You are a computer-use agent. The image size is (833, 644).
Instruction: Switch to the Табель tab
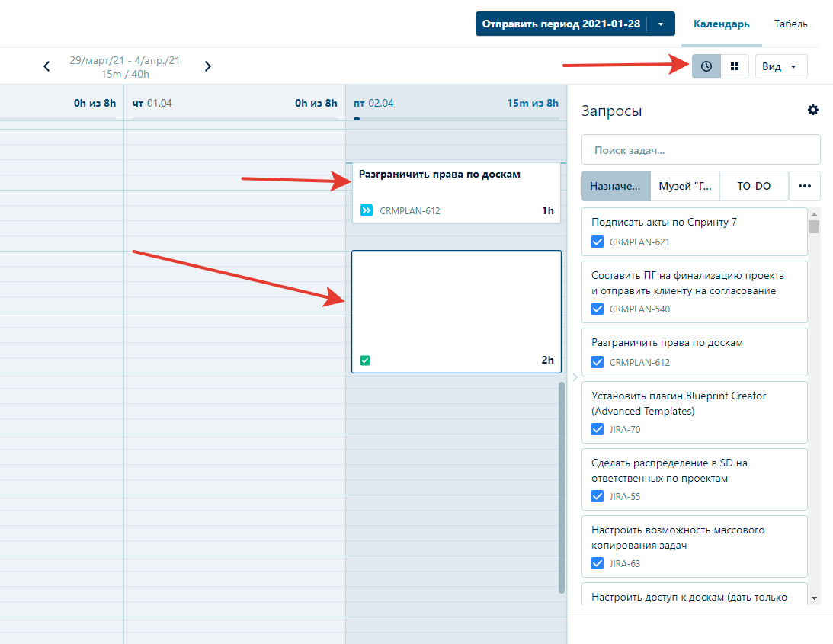[790, 24]
